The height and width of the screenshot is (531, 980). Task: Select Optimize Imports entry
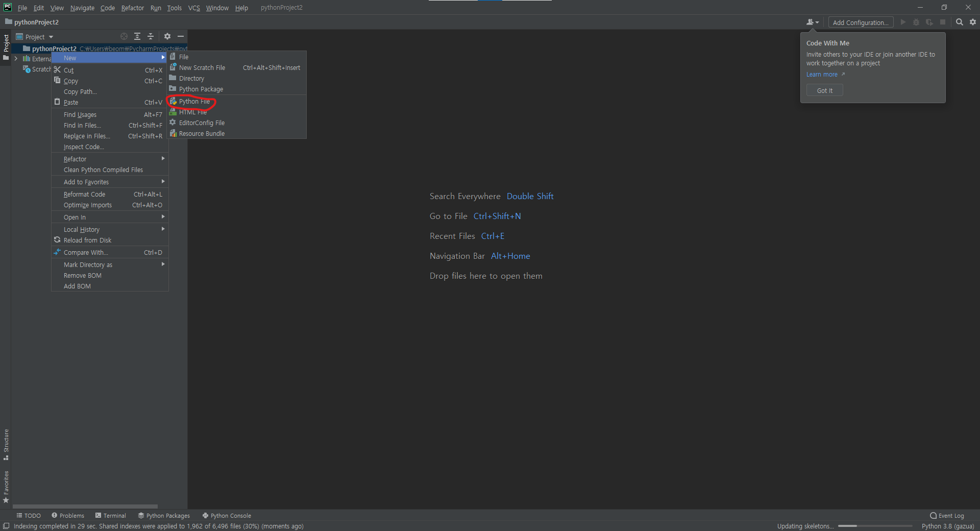(x=110, y=205)
